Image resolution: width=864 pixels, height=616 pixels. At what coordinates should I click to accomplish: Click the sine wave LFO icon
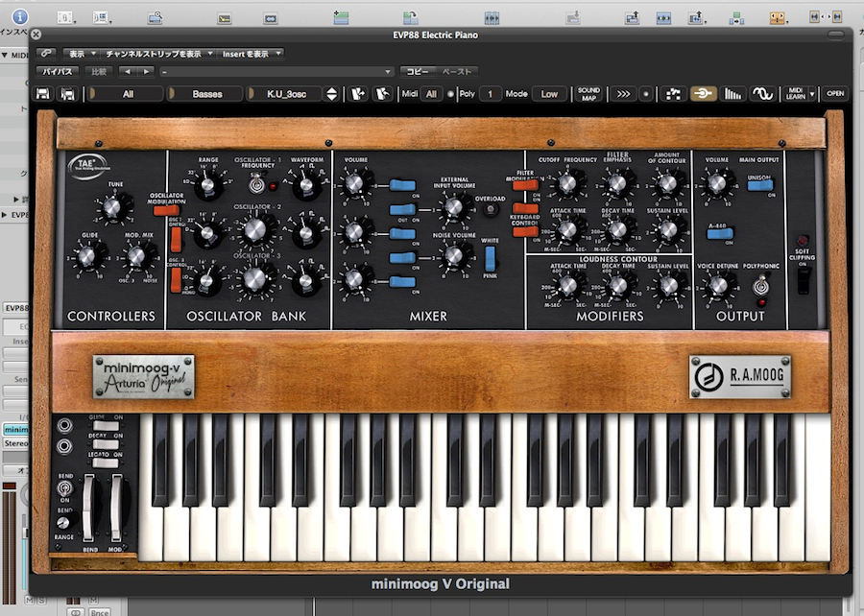[762, 94]
